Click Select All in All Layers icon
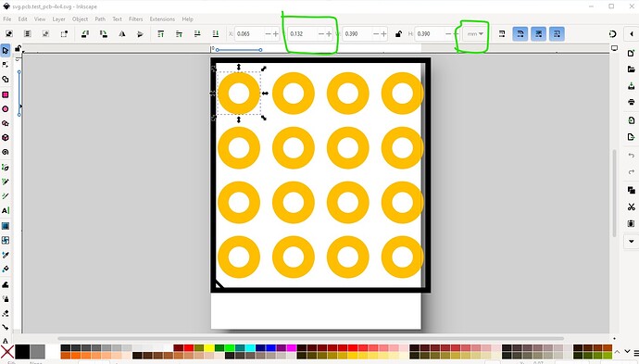Screen dimensions: 639x364 (x=27, y=34)
